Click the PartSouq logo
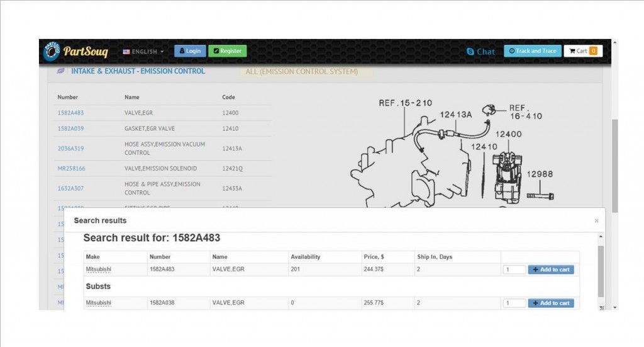Image resolution: width=644 pixels, height=347 pixels. pos(75,51)
